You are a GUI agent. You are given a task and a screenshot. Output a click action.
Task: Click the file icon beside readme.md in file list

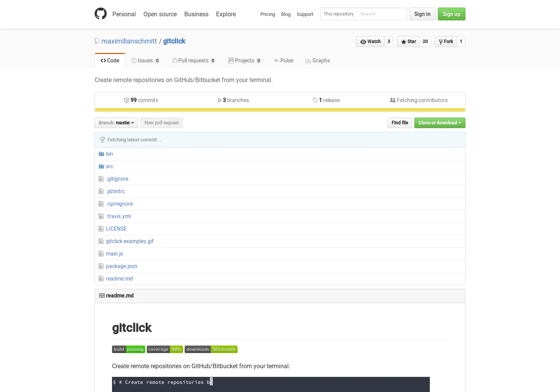pyautogui.click(x=101, y=279)
